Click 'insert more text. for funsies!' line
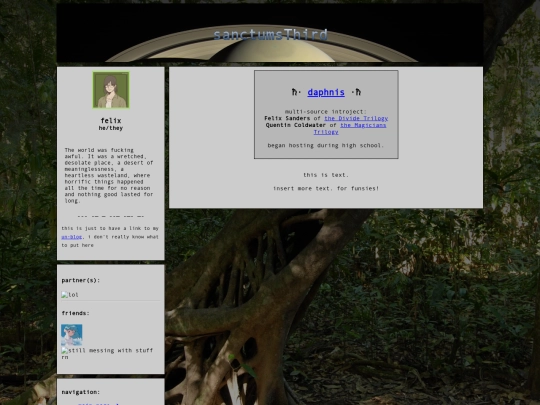The height and width of the screenshot is (405, 540). pos(326,188)
